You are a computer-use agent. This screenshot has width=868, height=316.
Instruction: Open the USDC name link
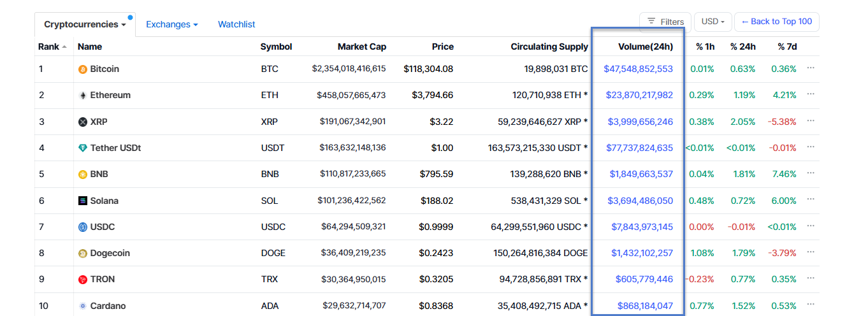(103, 227)
